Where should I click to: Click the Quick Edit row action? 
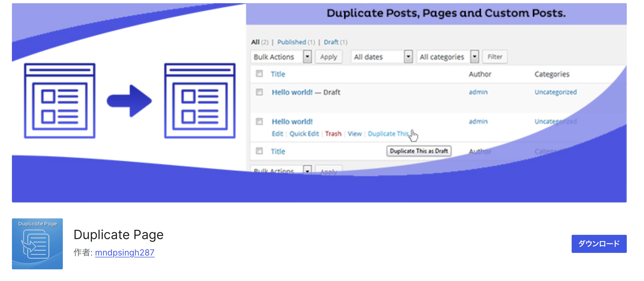304,134
